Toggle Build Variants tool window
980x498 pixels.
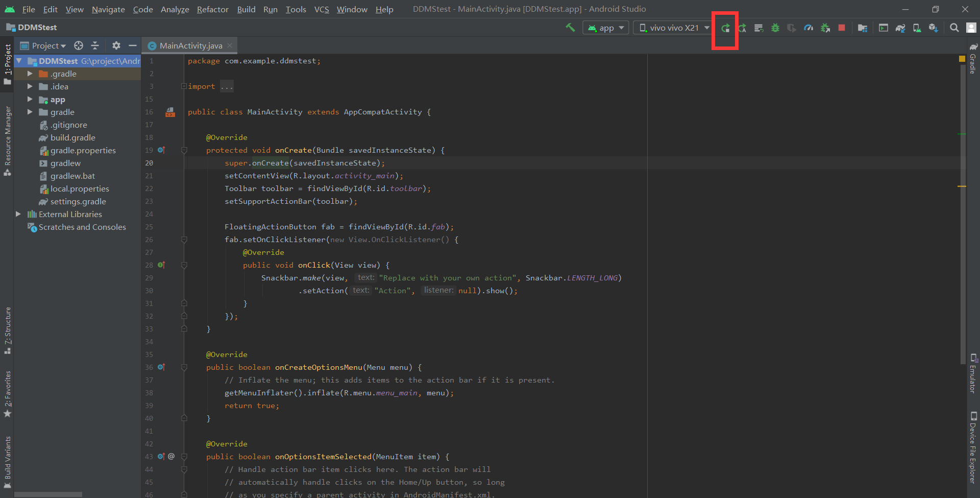(7, 463)
